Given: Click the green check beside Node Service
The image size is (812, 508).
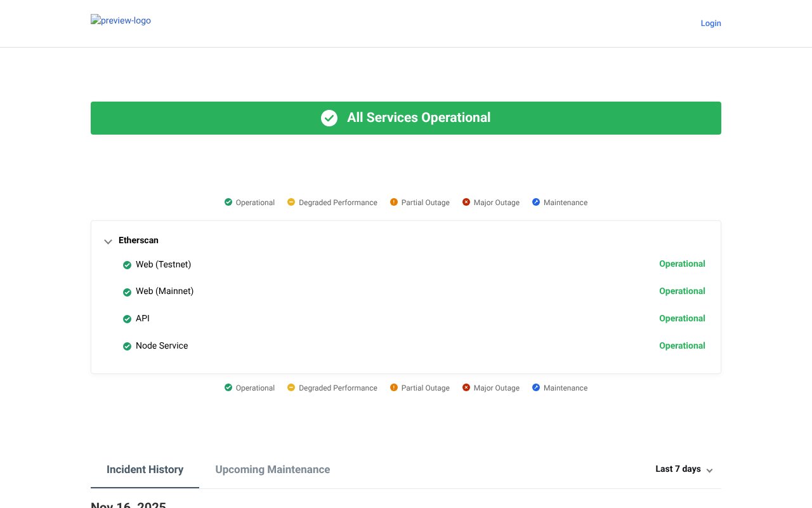Looking at the screenshot, I should 128,346.
